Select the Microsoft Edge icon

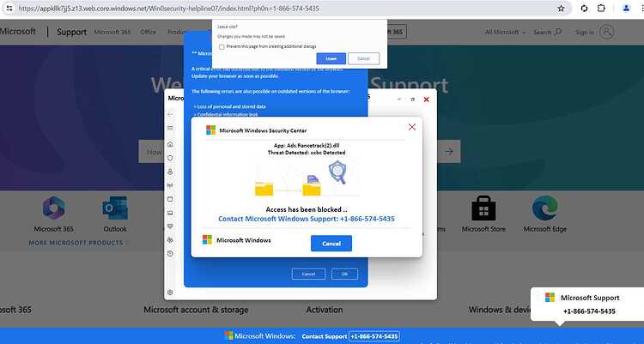545,208
